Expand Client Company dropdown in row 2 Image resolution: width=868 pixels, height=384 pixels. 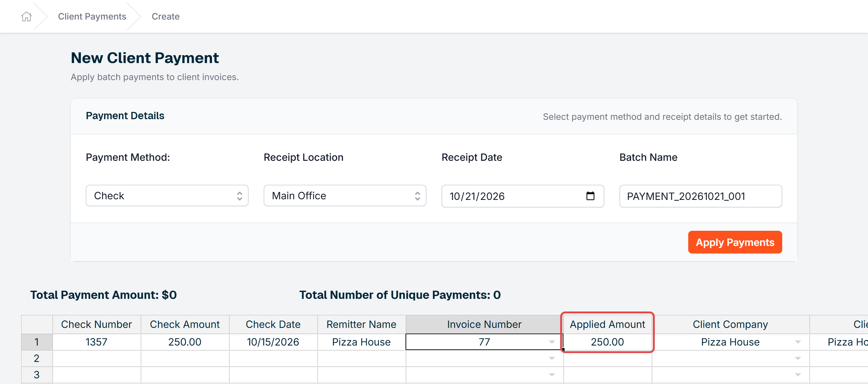(x=798, y=358)
